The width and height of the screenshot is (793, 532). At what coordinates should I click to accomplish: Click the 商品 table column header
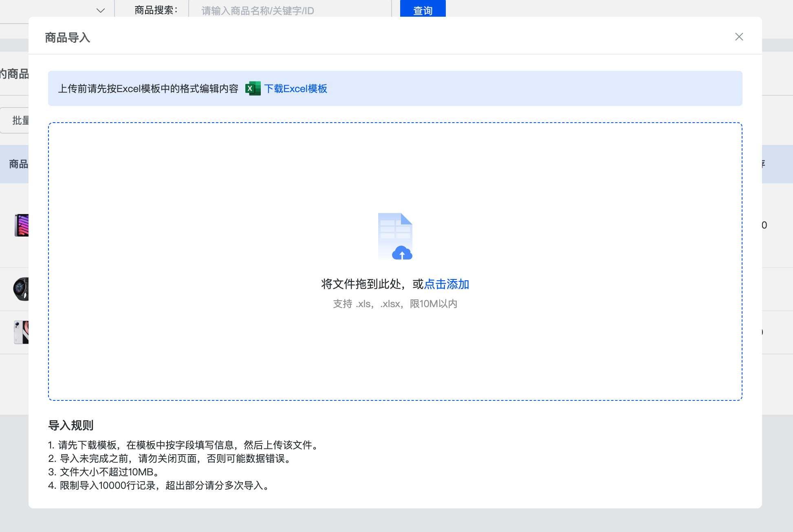coord(18,164)
